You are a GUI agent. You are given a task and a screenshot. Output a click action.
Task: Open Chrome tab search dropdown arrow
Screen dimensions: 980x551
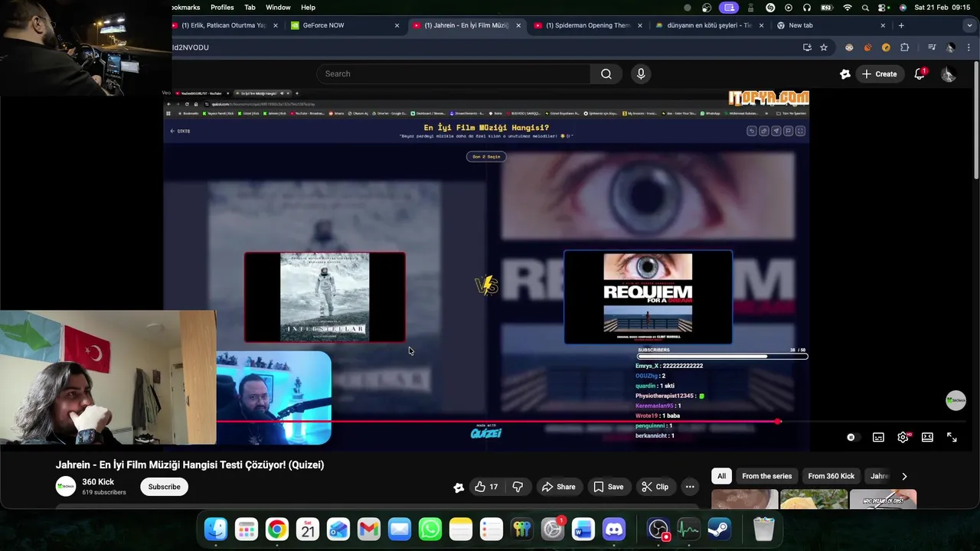[x=970, y=25]
